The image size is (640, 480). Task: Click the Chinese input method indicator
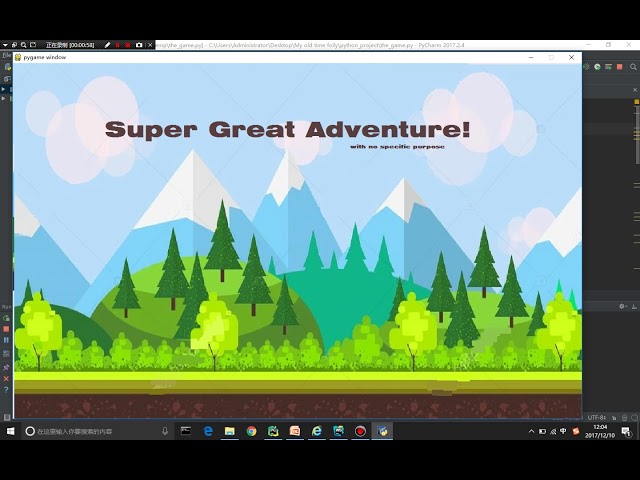tap(563, 431)
